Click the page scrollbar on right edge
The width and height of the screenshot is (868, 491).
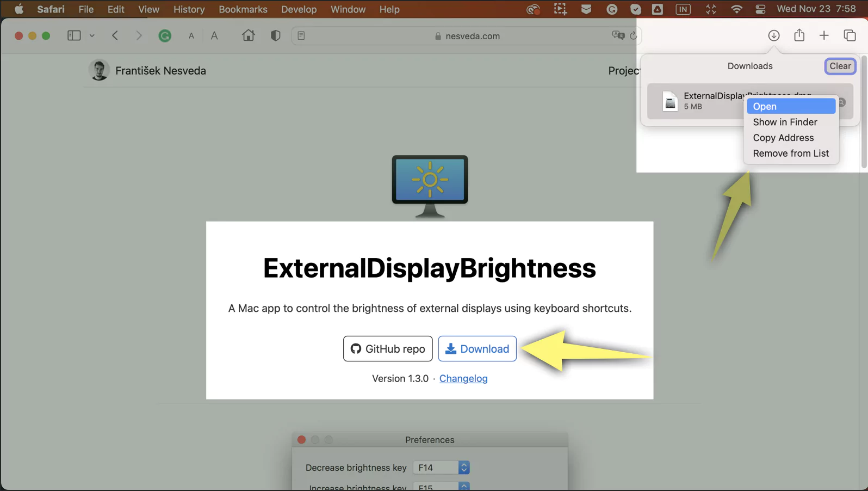(x=864, y=112)
